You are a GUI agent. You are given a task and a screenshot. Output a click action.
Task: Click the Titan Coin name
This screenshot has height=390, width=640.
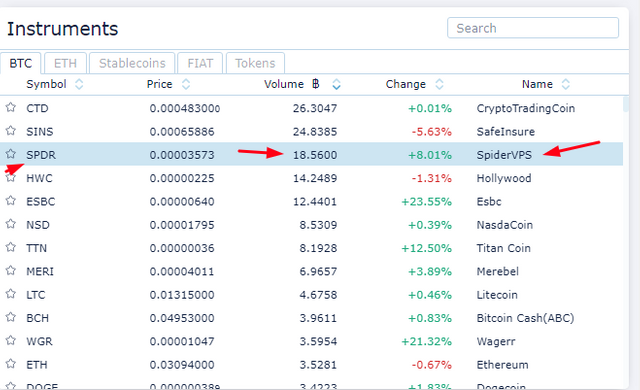pos(503,248)
